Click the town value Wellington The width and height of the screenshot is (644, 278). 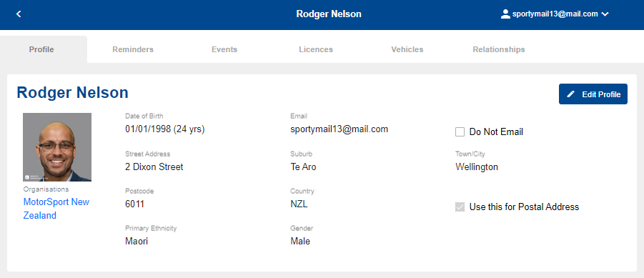point(477,167)
